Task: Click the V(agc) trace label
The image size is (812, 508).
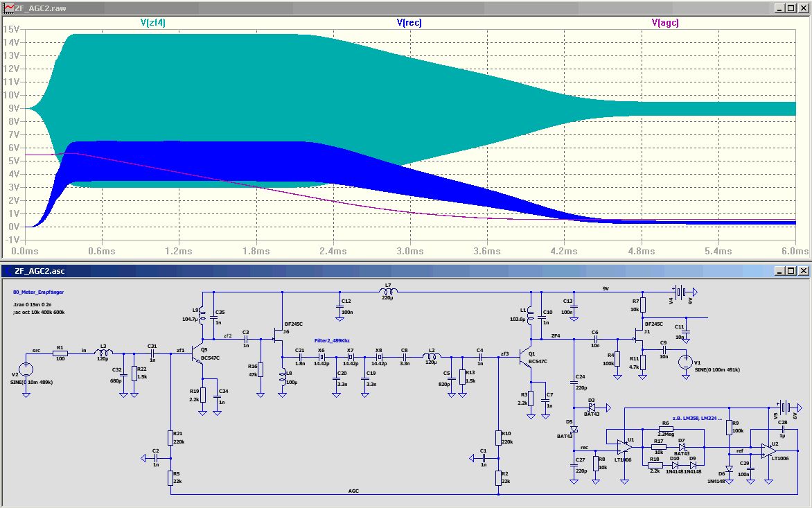Action: 665,22
